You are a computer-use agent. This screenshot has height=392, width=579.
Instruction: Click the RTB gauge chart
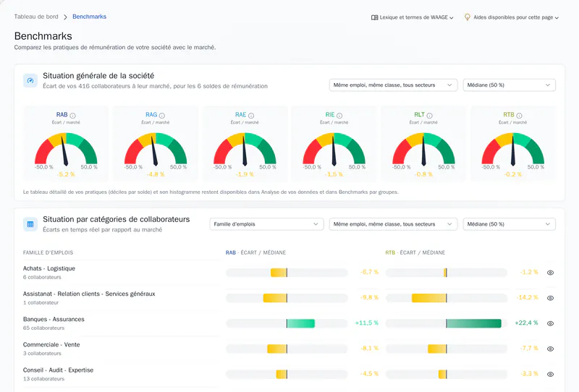click(513, 149)
